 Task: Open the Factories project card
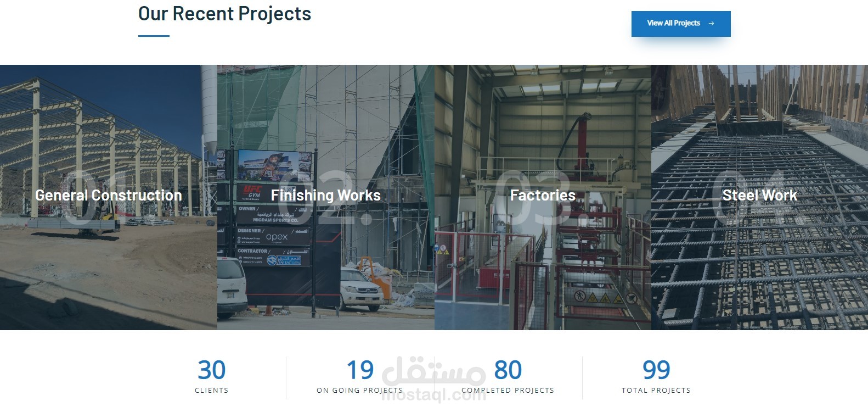[543, 197]
